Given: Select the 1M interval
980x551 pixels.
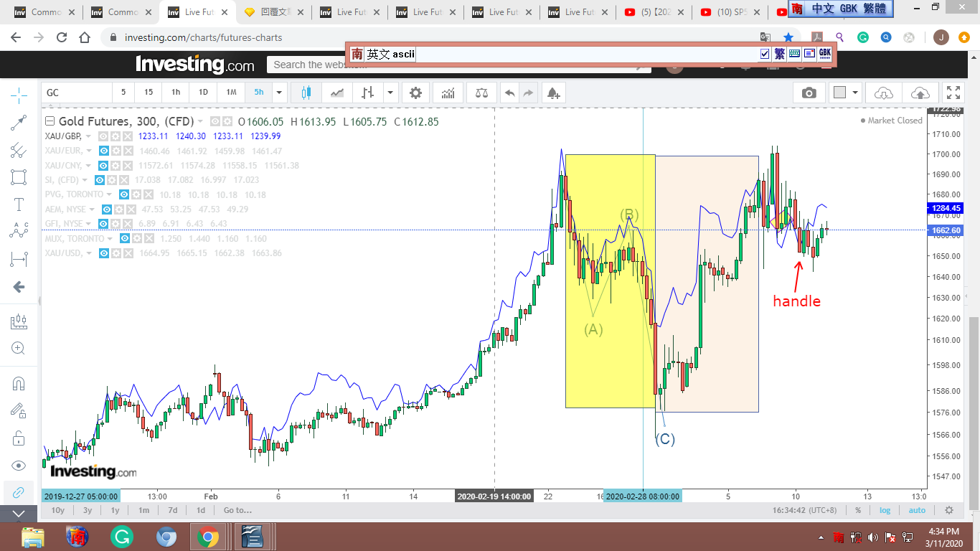Looking at the screenshot, I should coord(231,92).
